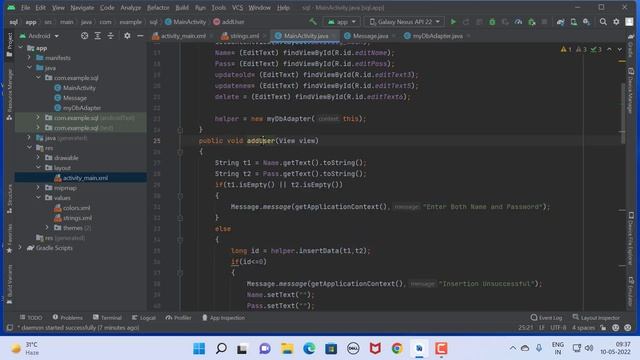Viewport: 640px width, 360px height.
Task: Click the taskbar Search magnifier icon
Action: tap(221, 349)
